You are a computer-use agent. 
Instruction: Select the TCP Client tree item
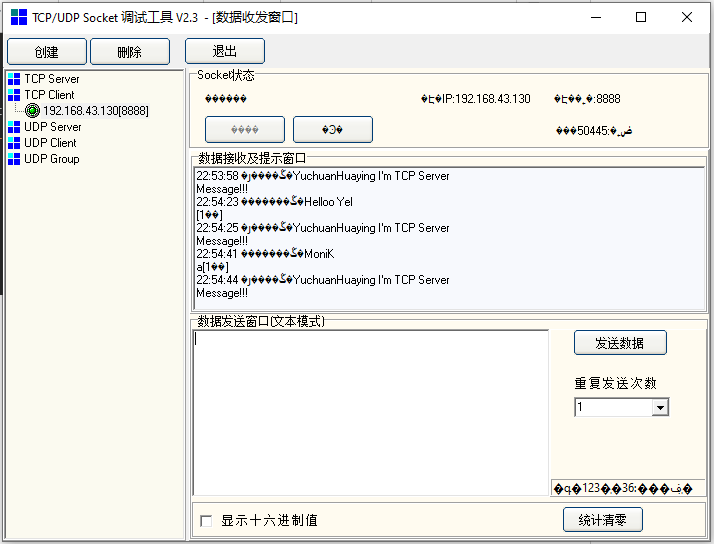pyautogui.click(x=49, y=95)
